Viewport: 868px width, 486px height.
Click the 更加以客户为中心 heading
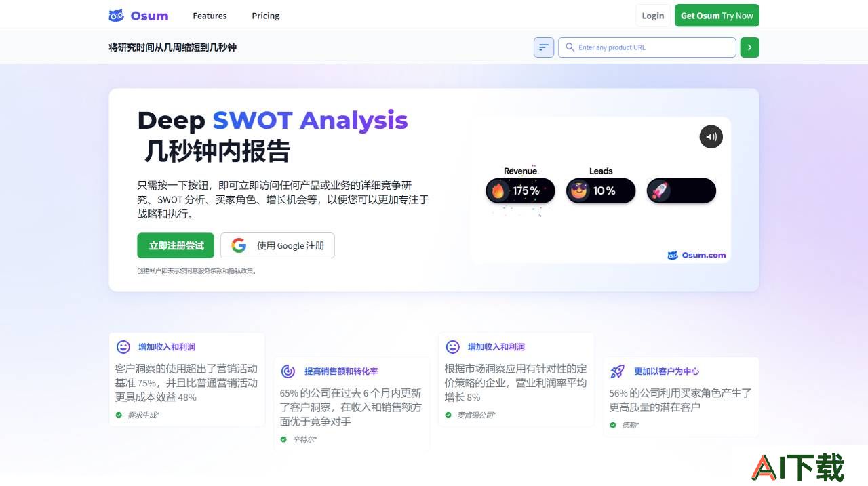click(x=666, y=371)
